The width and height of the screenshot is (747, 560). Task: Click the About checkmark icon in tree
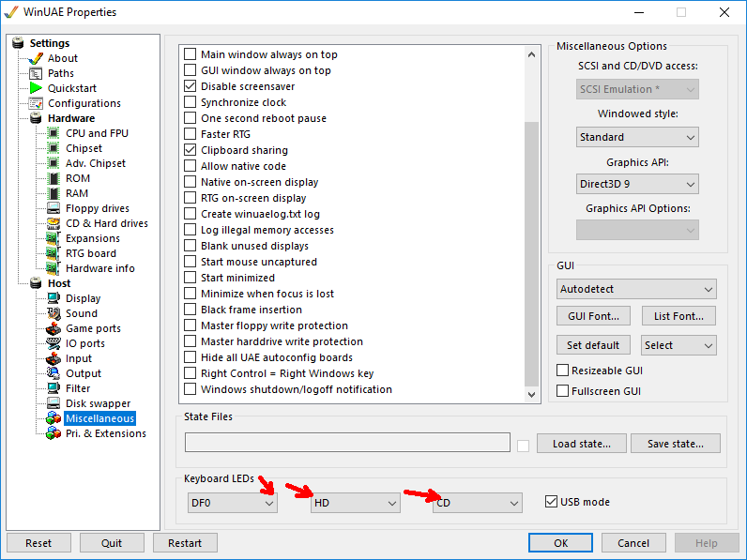[36, 58]
